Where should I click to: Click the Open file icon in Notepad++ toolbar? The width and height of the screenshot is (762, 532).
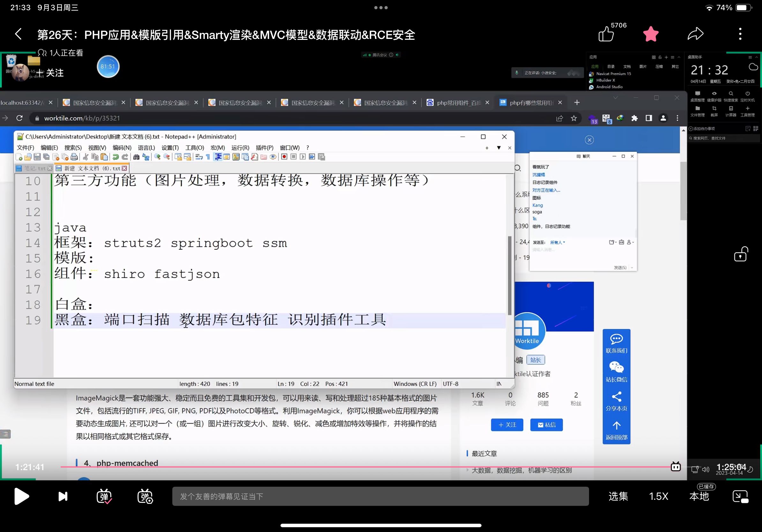pyautogui.click(x=28, y=157)
